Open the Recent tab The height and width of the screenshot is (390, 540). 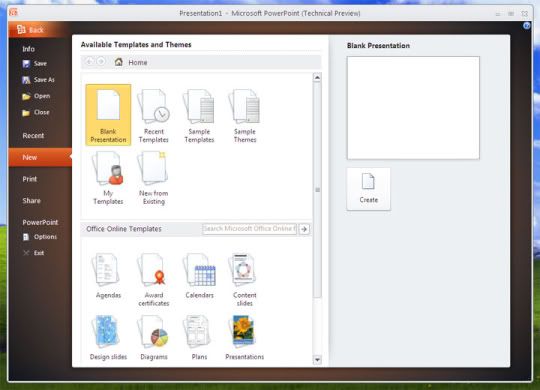[33, 135]
